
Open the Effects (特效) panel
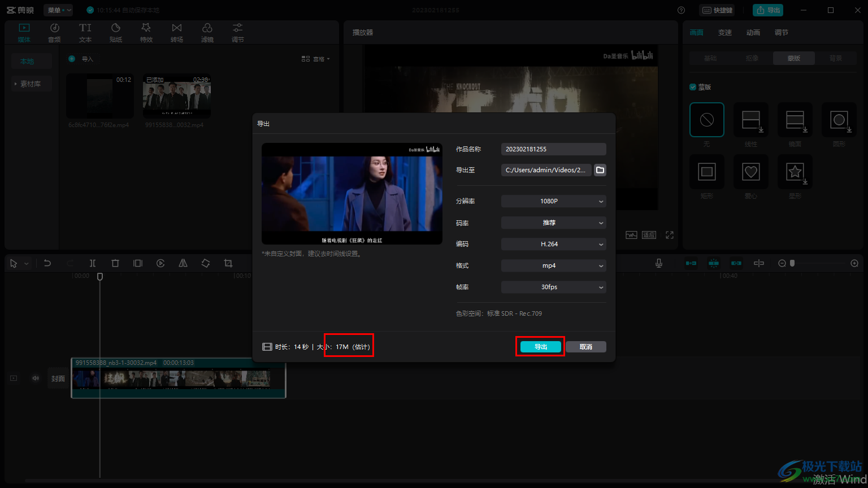tap(146, 33)
